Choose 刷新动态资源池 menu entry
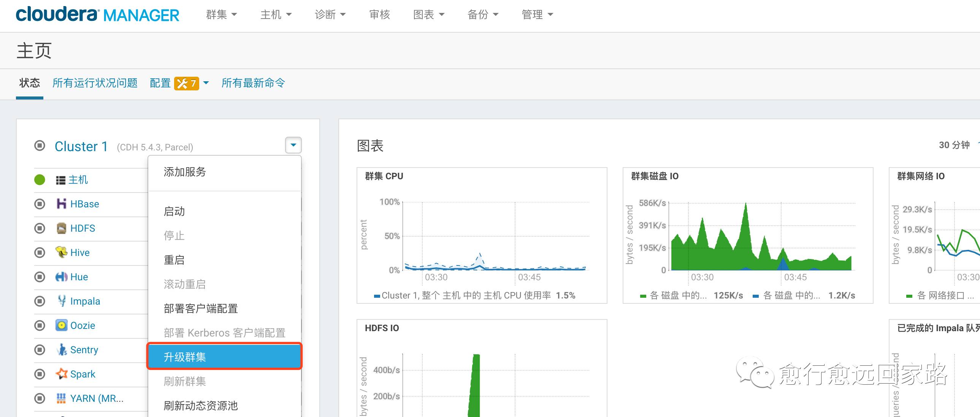This screenshot has width=980, height=417. (x=224, y=406)
